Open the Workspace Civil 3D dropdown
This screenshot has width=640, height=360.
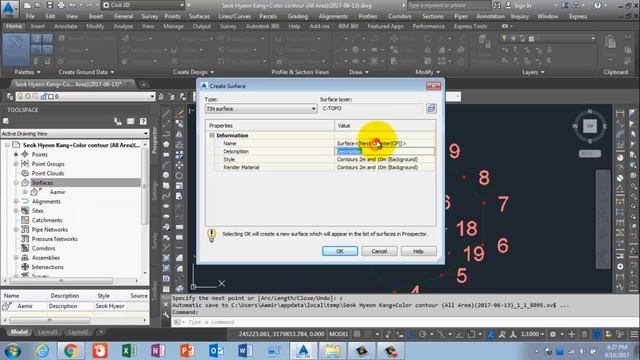143,5
